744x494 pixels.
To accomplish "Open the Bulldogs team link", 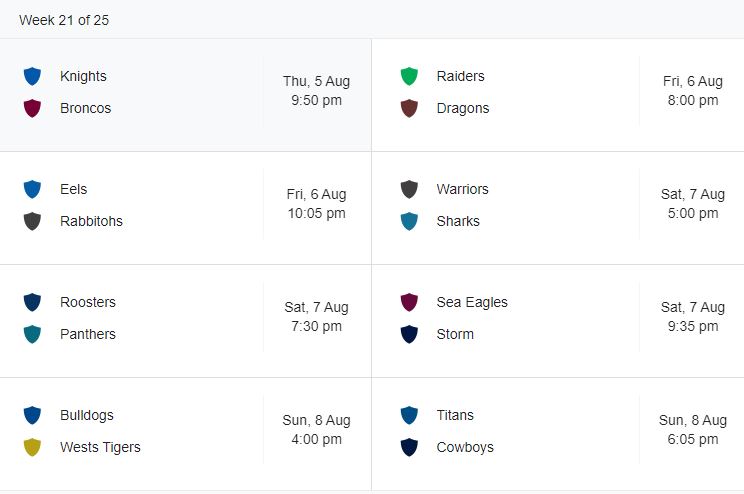I will (x=87, y=415).
